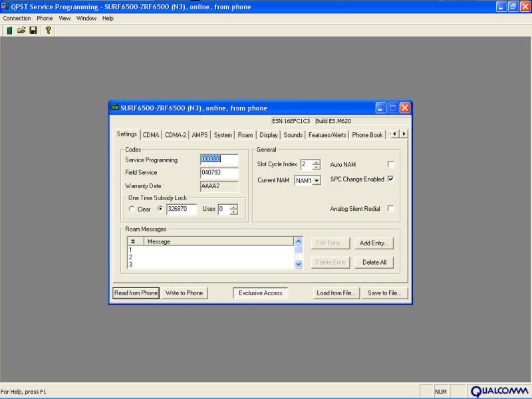Click the Service Programming code field
532x399 pixels.
pos(219,159)
